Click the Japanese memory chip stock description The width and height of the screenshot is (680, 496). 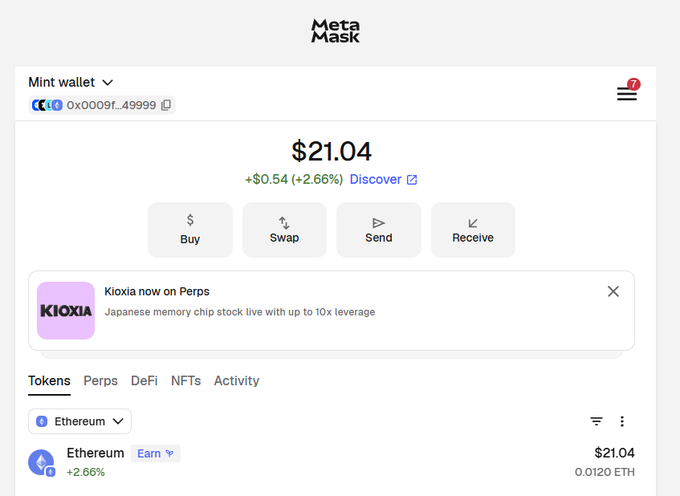[x=240, y=312]
